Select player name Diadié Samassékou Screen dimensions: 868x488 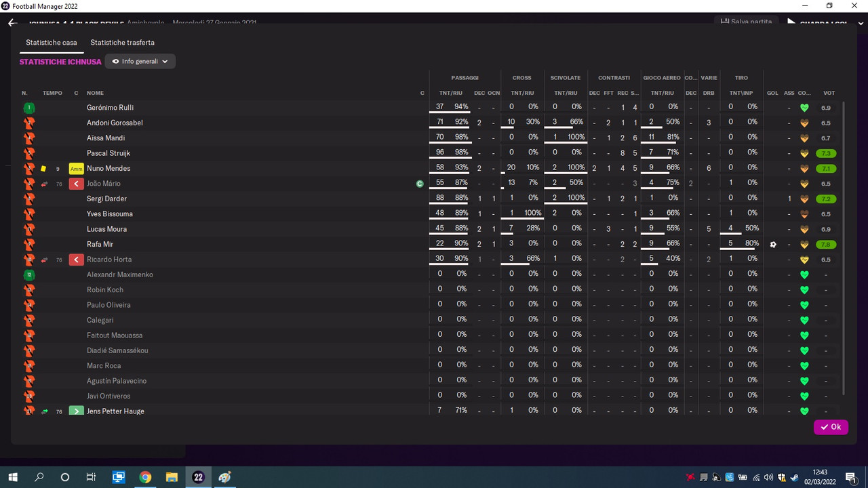point(117,351)
